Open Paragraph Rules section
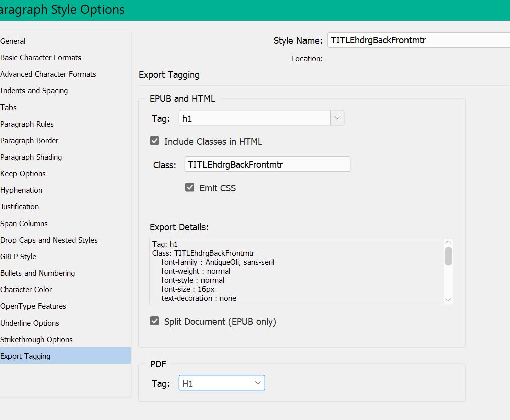The width and height of the screenshot is (510, 420). pos(65,124)
